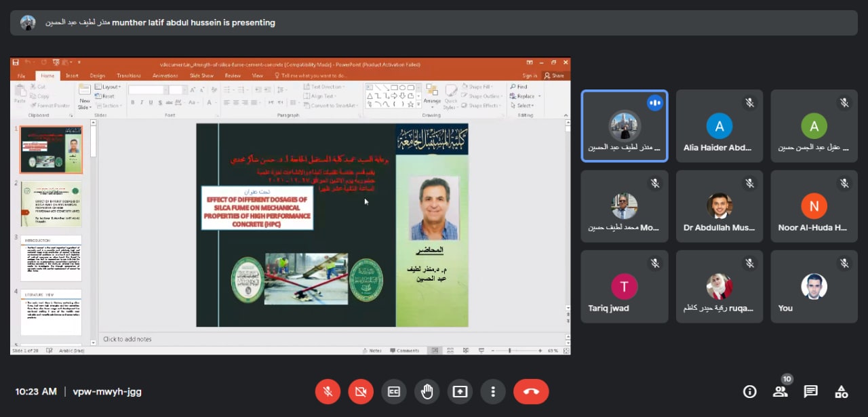868x417 pixels.
Task: Open chat with everyone
Action: click(810, 391)
